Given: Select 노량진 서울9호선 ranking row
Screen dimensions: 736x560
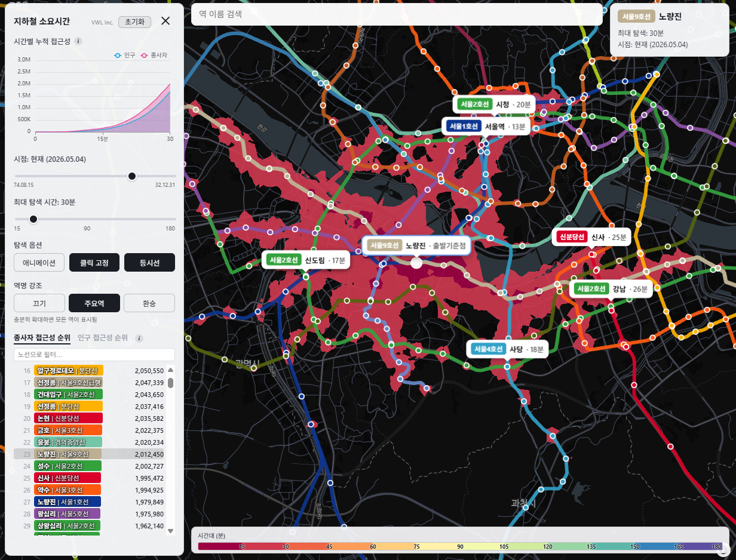Looking at the screenshot, I should (x=89, y=454).
